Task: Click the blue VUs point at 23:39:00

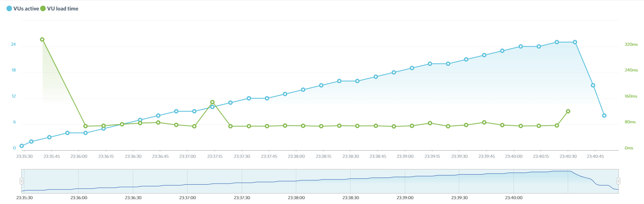Action: pyautogui.click(x=412, y=68)
